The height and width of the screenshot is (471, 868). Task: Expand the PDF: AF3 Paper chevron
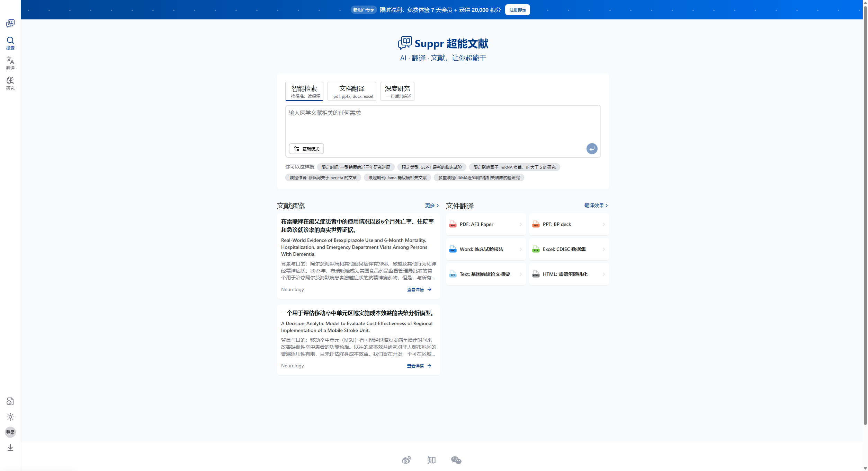[520, 224]
